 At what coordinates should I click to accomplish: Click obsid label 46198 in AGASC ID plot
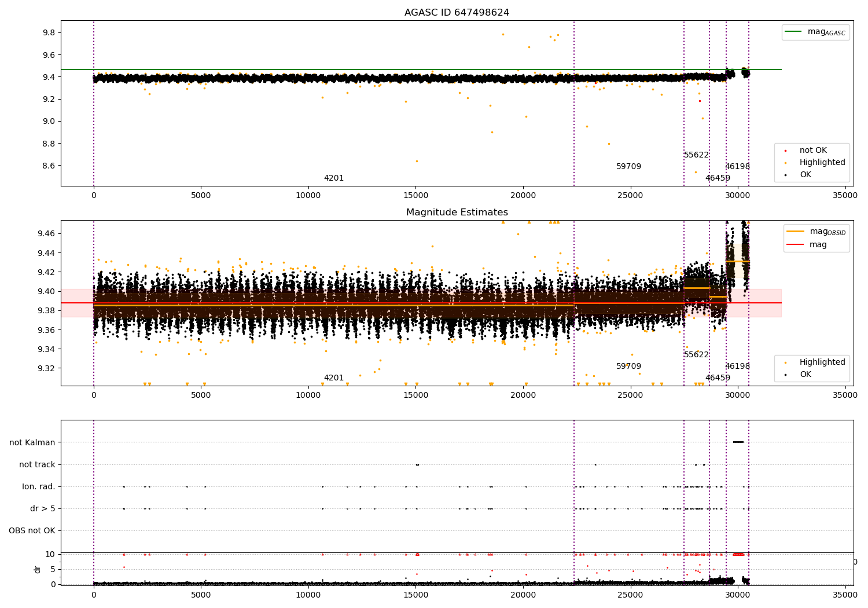[x=737, y=166]
